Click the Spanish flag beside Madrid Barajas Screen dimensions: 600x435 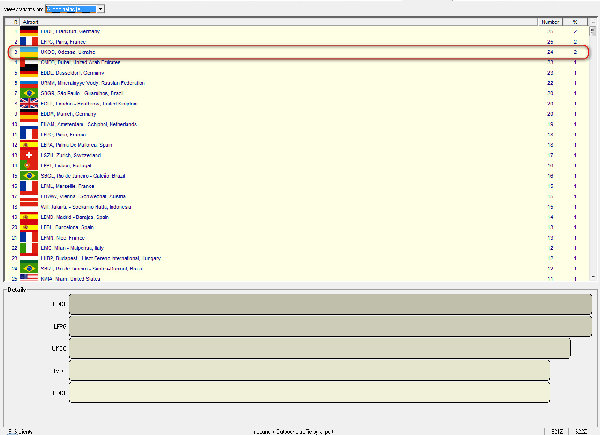coord(29,217)
